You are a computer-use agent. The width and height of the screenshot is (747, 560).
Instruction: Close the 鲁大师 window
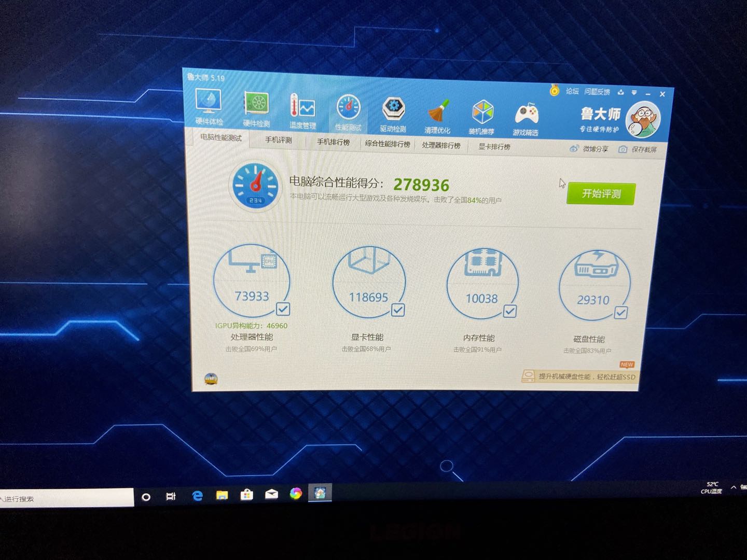662,94
